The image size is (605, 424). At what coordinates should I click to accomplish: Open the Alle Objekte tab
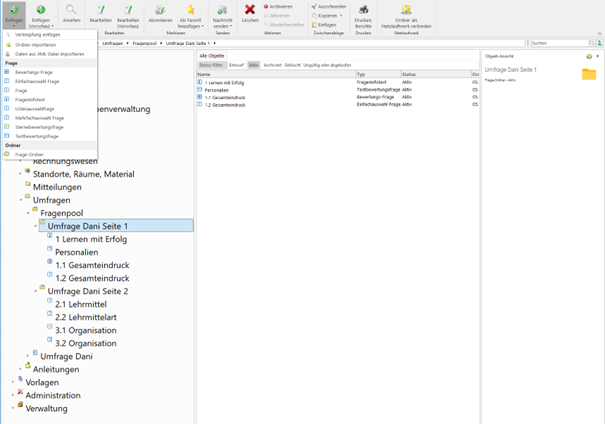click(211, 56)
